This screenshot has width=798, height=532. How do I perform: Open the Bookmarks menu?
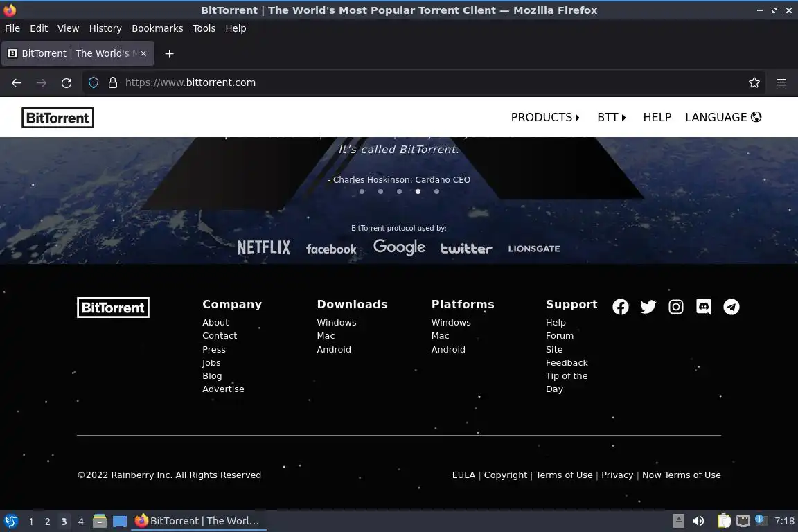(157, 28)
